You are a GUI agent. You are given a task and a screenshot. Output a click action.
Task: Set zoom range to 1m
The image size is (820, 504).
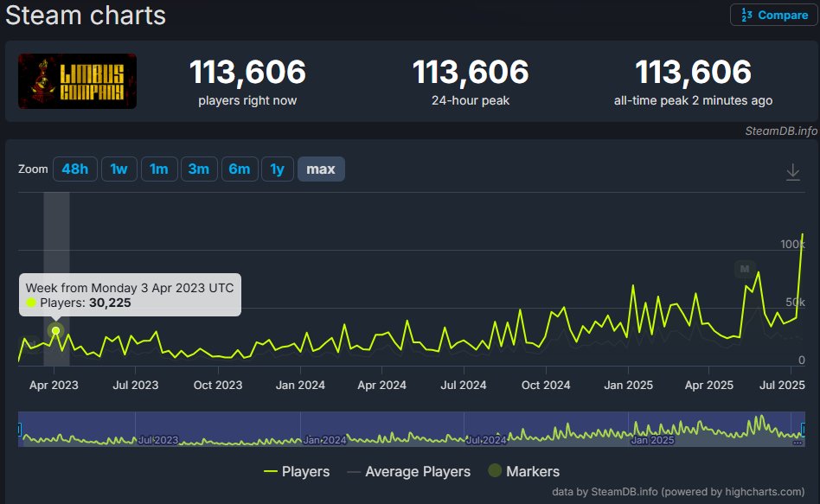tap(159, 169)
